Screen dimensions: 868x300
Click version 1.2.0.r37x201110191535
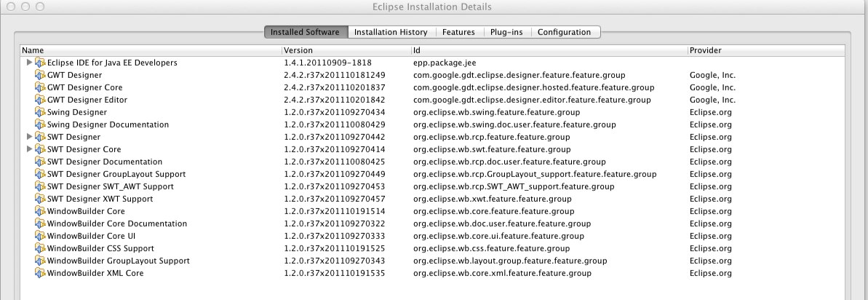pyautogui.click(x=335, y=273)
